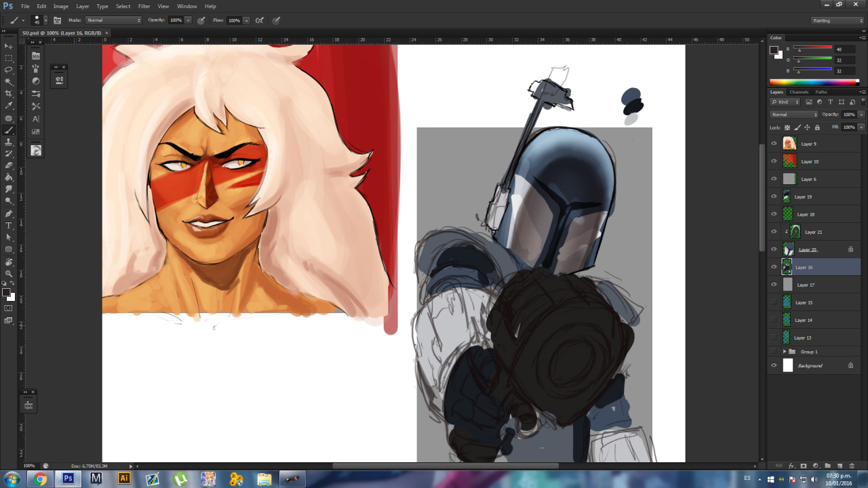Select the Eraser tool
The height and width of the screenshot is (488, 868).
[9, 165]
